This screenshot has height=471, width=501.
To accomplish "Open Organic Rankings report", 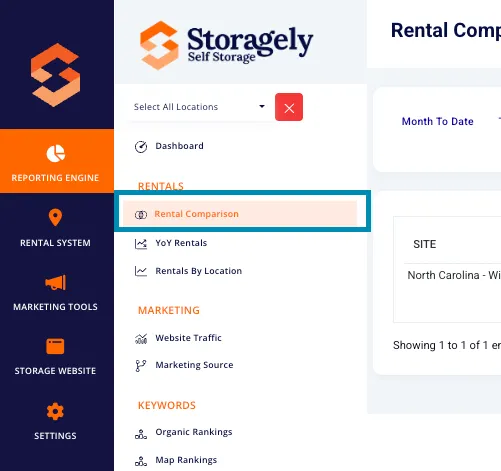I will (x=194, y=432).
